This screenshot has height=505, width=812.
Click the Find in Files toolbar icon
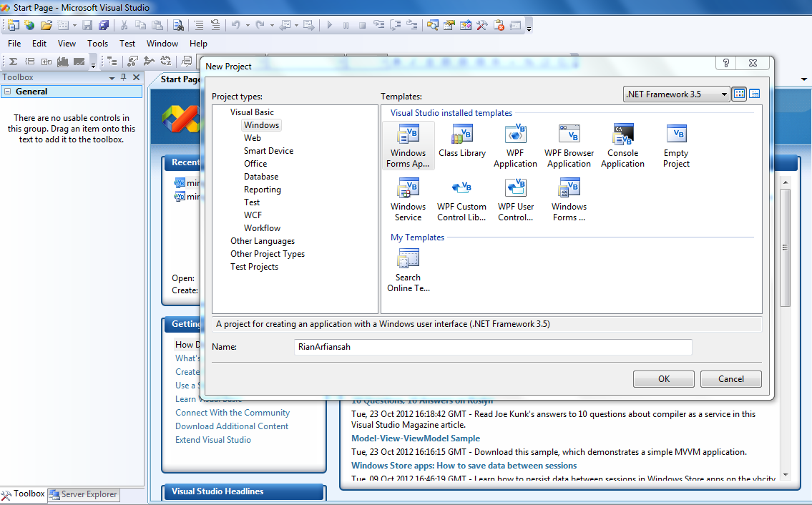coord(178,25)
